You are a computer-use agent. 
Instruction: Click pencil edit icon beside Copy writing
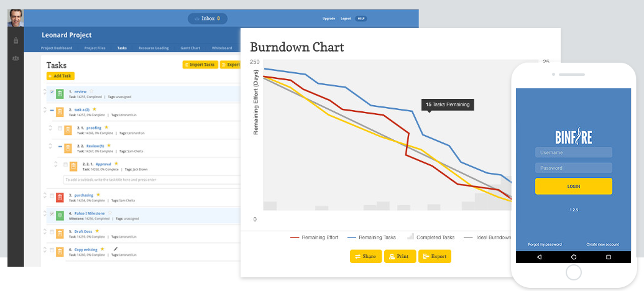(x=116, y=249)
